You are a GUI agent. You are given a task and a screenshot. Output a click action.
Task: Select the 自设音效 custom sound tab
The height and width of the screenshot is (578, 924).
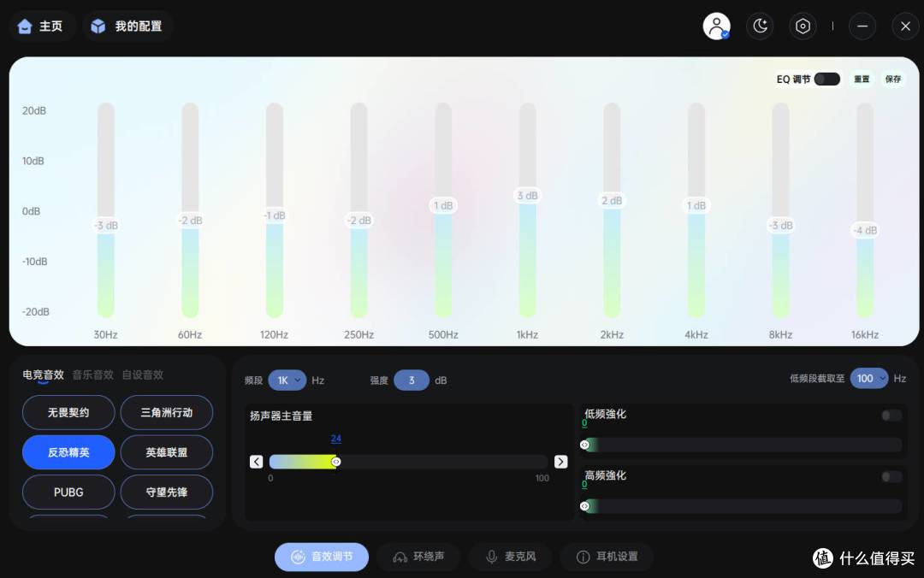[x=143, y=375]
